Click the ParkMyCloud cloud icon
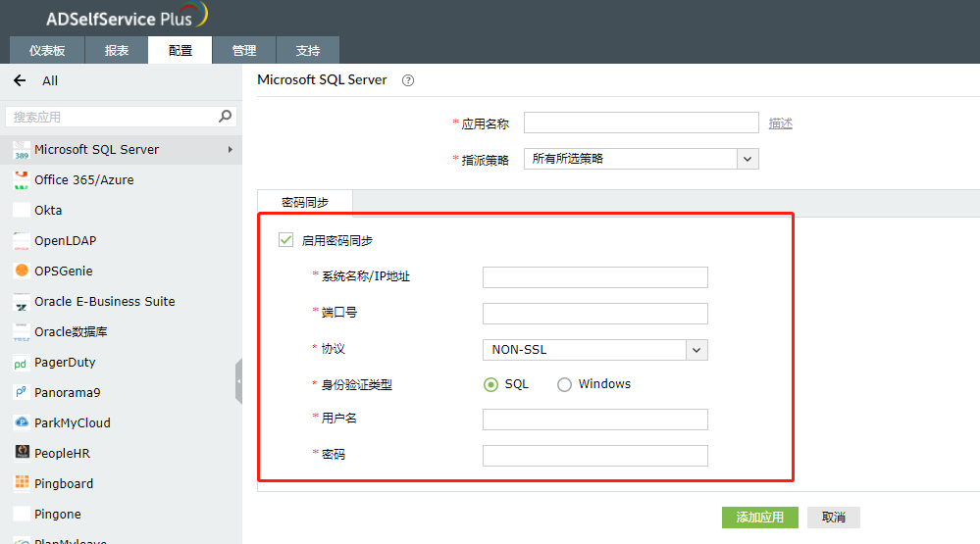Screen dimensions: 980x544 point(22,422)
